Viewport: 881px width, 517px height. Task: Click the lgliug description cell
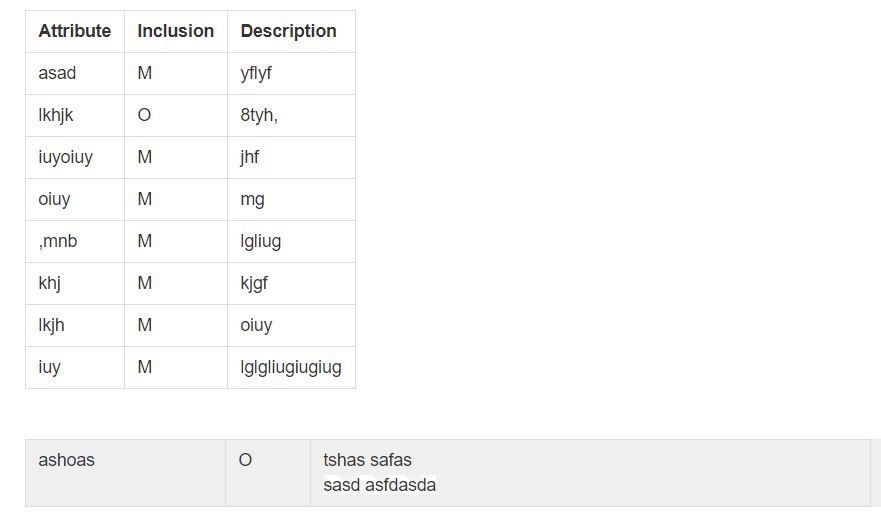291,242
